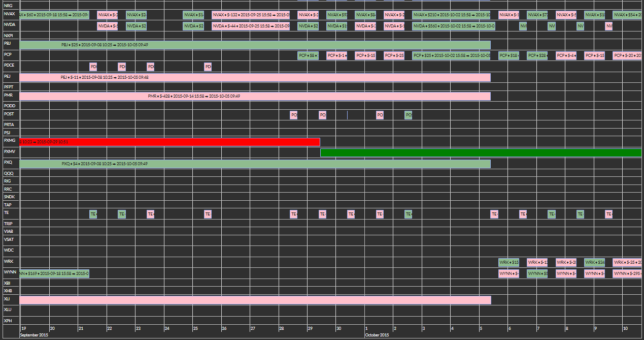644x340 pixels.
Task: Select the NVAX $210 trade bar
Action: click(452, 15)
